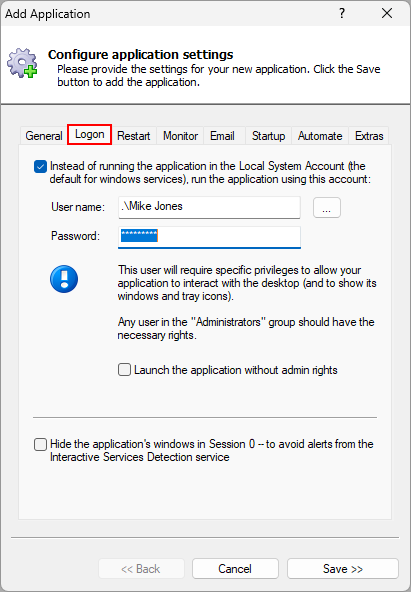Uncheck run application using this account
This screenshot has width=411, height=592.
pos(40,166)
